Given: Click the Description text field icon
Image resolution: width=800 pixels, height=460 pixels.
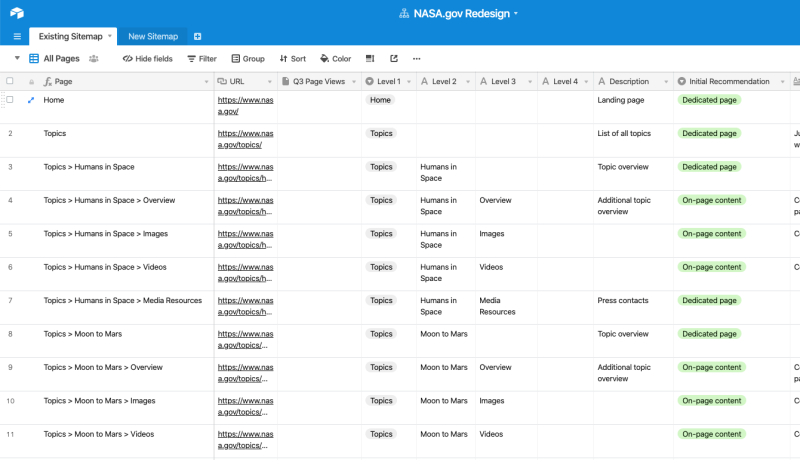Looking at the screenshot, I should tap(602, 82).
